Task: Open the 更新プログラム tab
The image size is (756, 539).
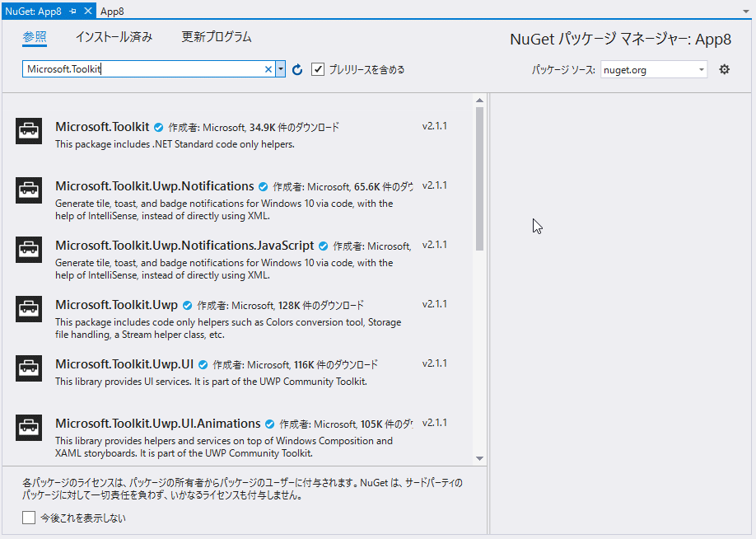Action: point(215,37)
